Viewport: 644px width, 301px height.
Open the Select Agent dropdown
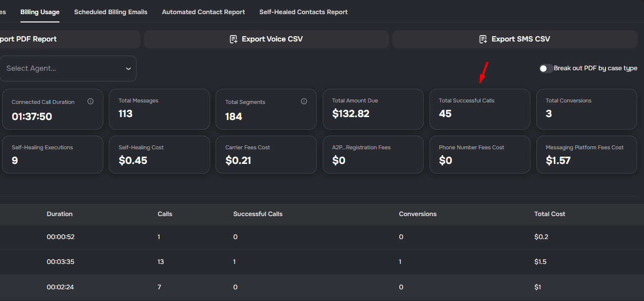click(63, 68)
